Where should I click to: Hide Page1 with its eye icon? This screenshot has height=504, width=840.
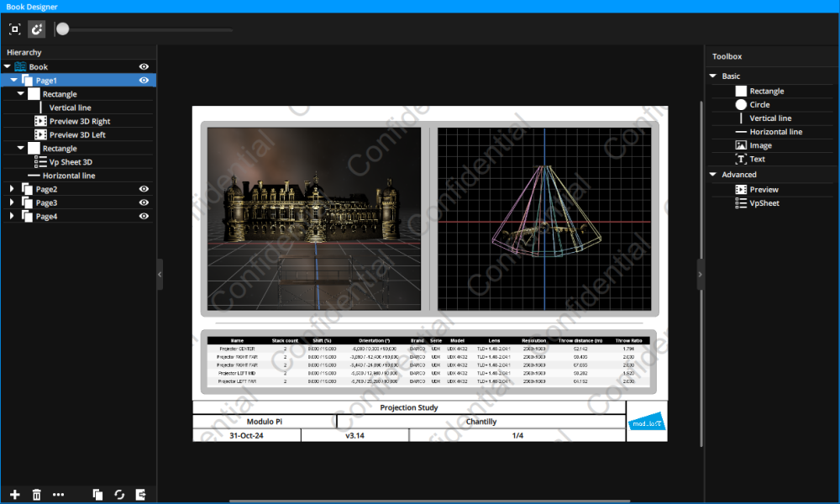144,80
